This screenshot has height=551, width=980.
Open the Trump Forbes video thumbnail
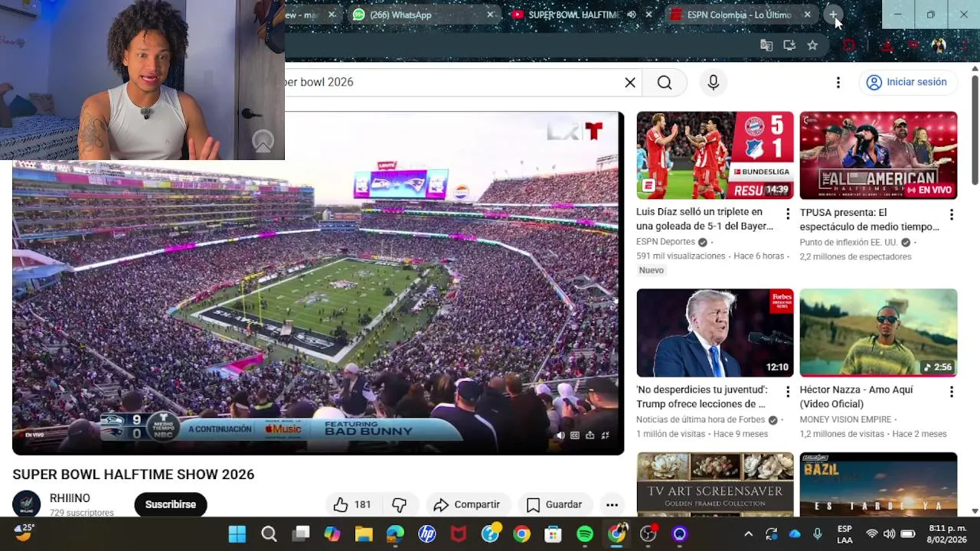tap(715, 333)
